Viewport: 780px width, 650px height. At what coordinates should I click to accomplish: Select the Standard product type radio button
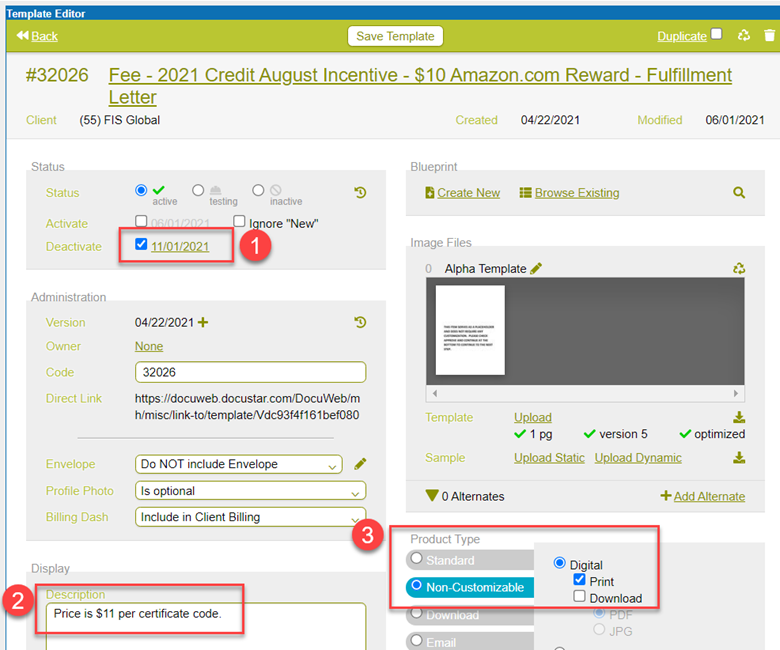pos(417,559)
